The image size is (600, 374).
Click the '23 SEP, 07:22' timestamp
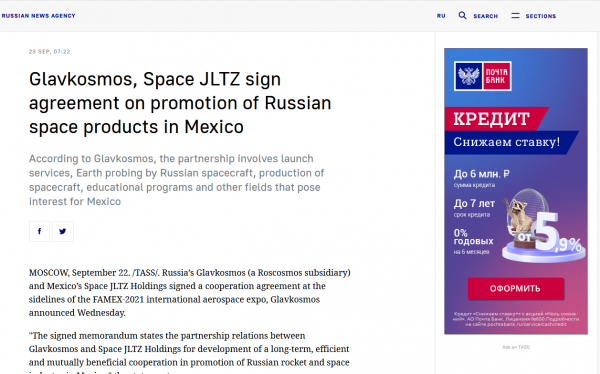(x=49, y=52)
